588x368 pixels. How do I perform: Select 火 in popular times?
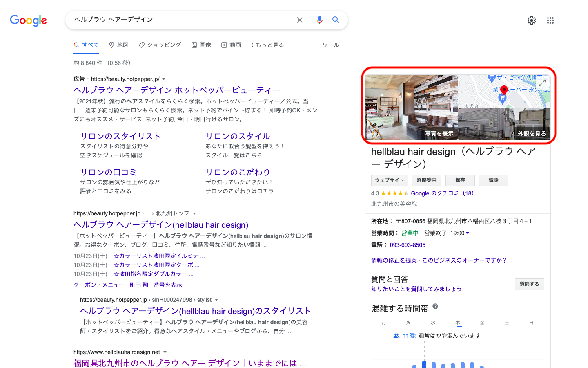408,323
